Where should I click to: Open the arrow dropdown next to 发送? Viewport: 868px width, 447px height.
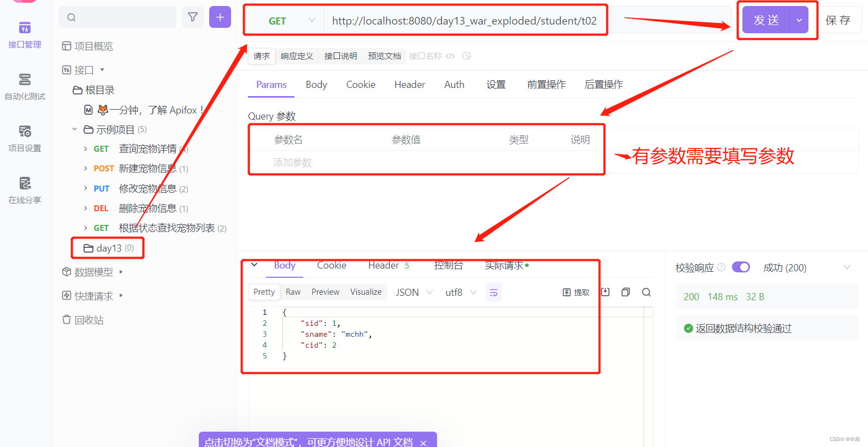tap(799, 20)
